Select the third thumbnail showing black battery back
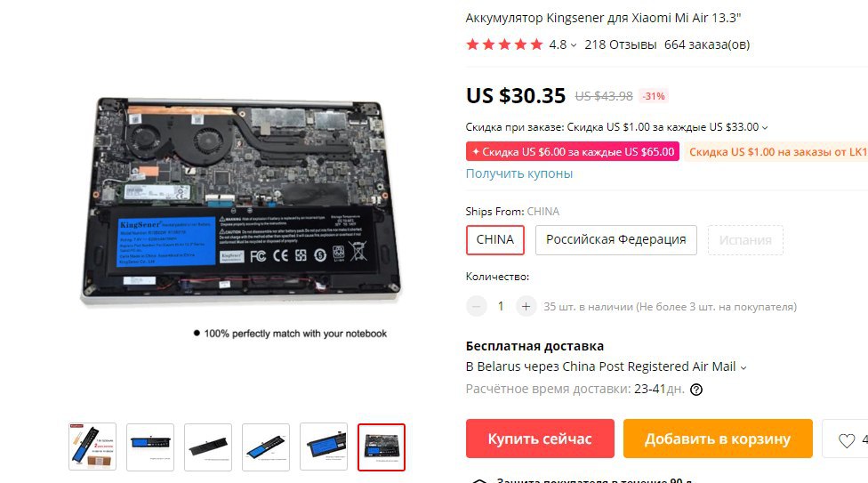 tap(207, 447)
